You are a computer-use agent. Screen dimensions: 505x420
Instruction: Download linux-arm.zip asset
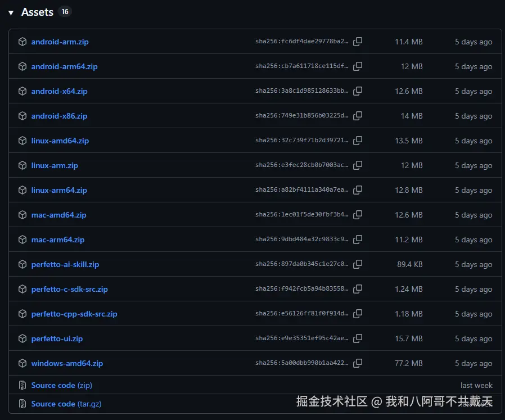[x=55, y=165]
